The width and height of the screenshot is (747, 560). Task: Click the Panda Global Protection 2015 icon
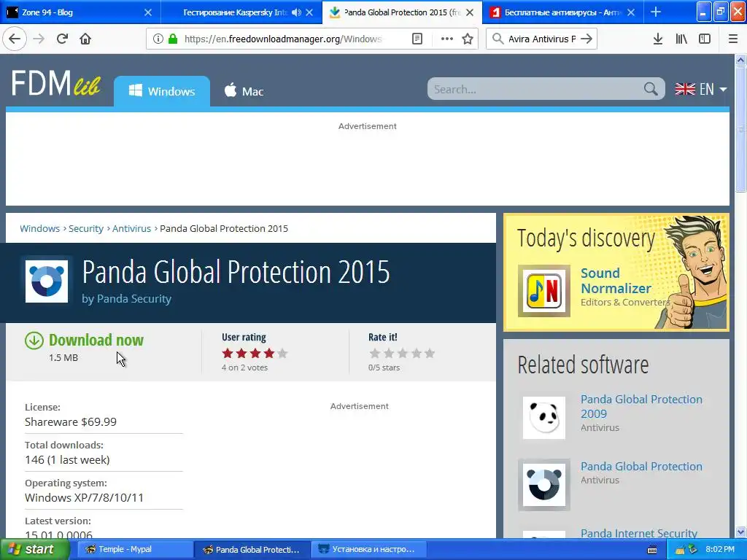point(46,281)
